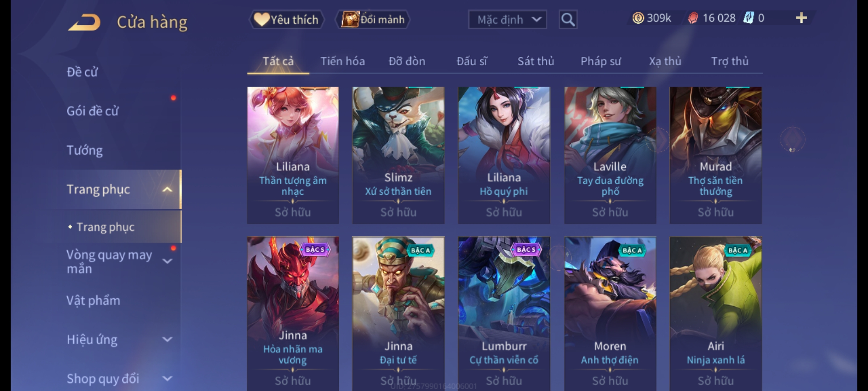Open Gói đề cử in sidebar
The height and width of the screenshot is (391, 868).
[93, 111]
